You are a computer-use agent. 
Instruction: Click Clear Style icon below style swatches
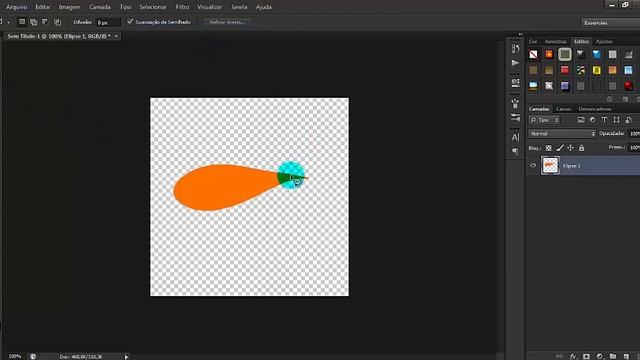[610, 99]
